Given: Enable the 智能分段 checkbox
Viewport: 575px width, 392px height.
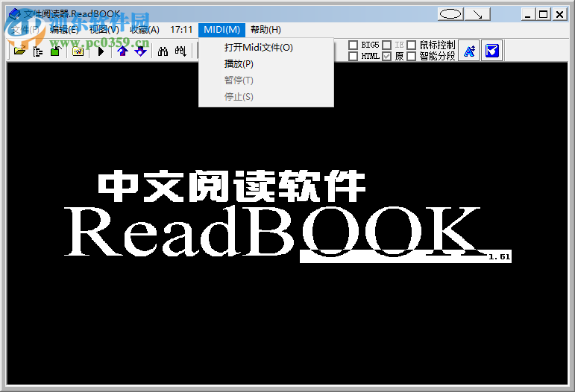Looking at the screenshot, I should coord(412,56).
